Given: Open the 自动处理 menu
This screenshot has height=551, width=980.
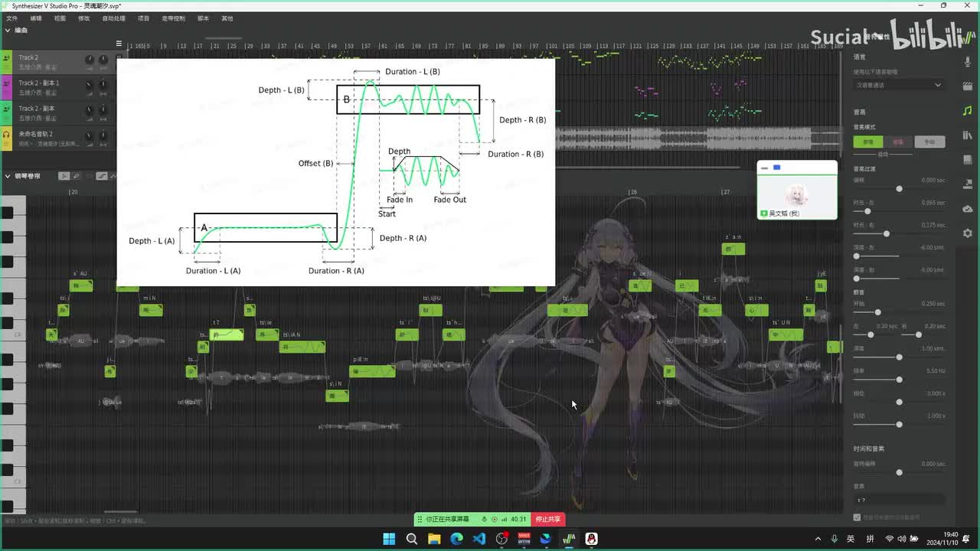Looking at the screenshot, I should pyautogui.click(x=113, y=18).
